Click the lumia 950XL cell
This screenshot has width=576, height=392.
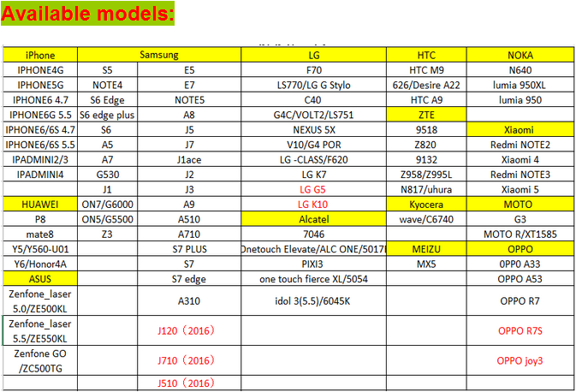520,85
